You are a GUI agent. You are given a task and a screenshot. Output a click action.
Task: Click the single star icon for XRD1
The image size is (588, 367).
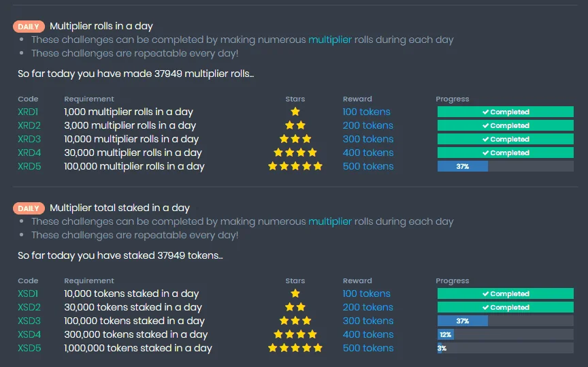[295, 112]
